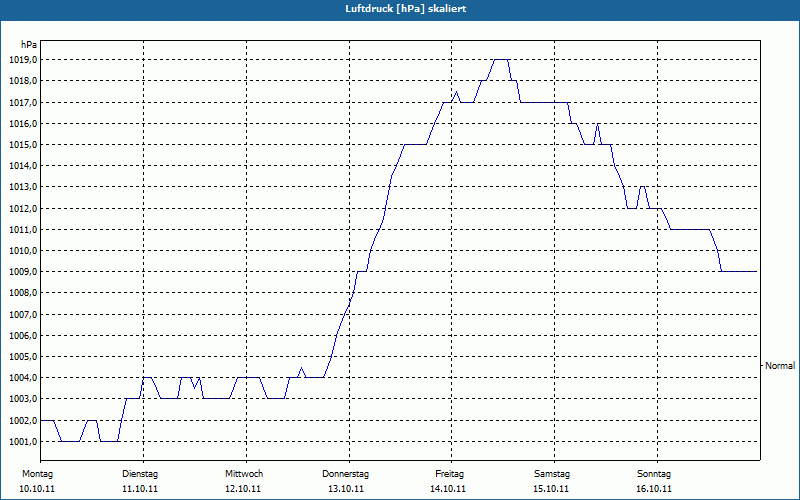Screen dimensions: 800x500
Task: Select the date 12.10.11
Action: click(243, 489)
